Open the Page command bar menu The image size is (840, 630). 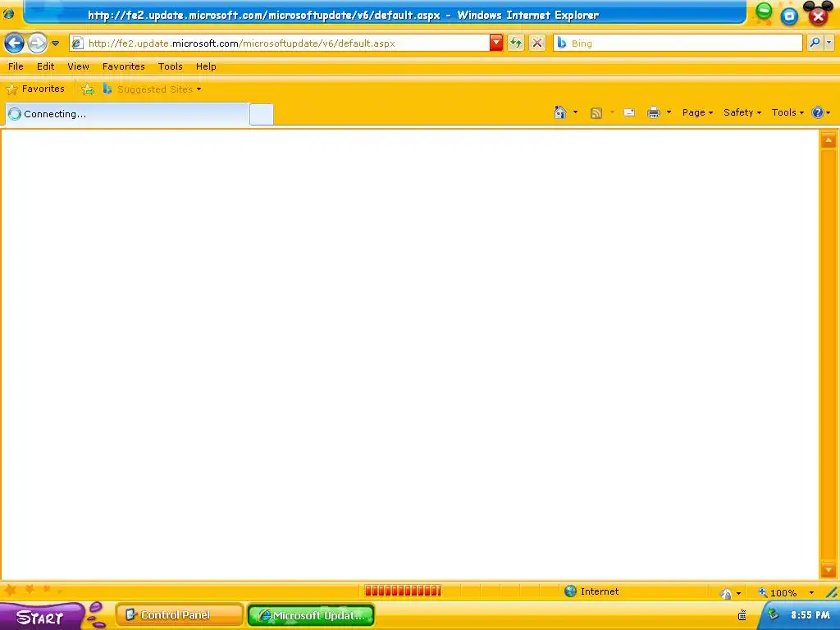697,112
